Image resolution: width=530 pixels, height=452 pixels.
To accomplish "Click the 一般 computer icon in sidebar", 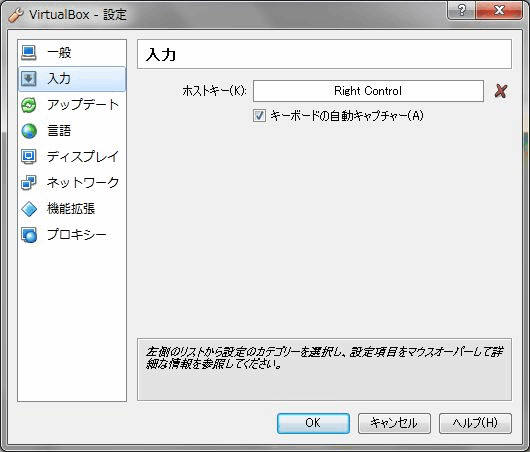I will (x=29, y=53).
